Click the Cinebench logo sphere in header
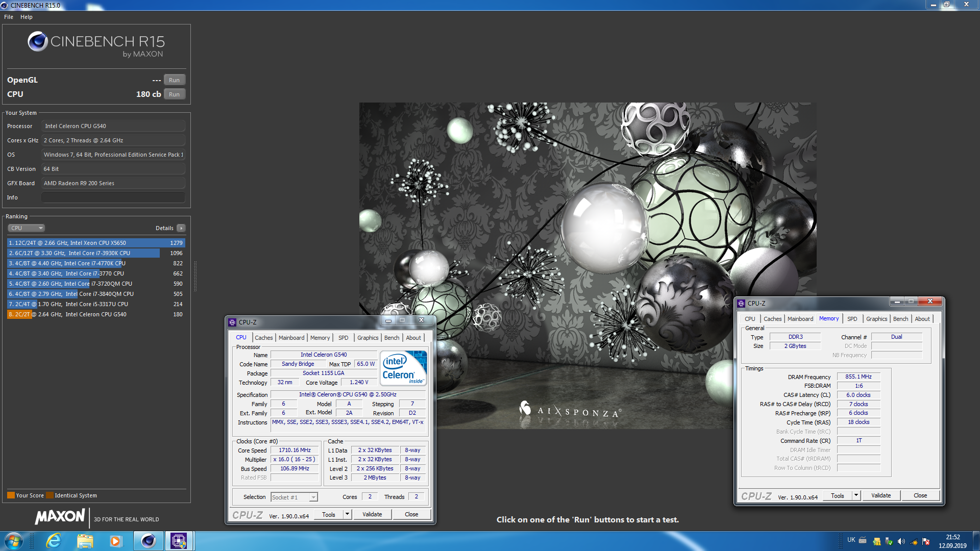Image resolution: width=980 pixels, height=551 pixels. point(38,41)
